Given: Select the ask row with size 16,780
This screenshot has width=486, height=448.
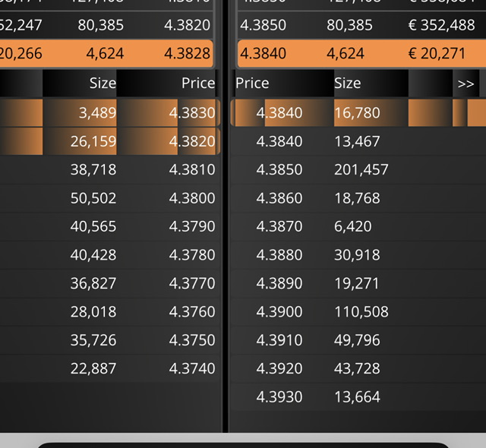Looking at the screenshot, I should (358, 113).
